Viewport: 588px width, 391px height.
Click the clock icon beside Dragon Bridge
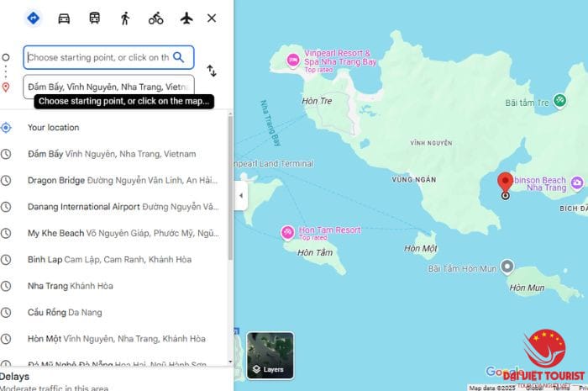(6, 181)
